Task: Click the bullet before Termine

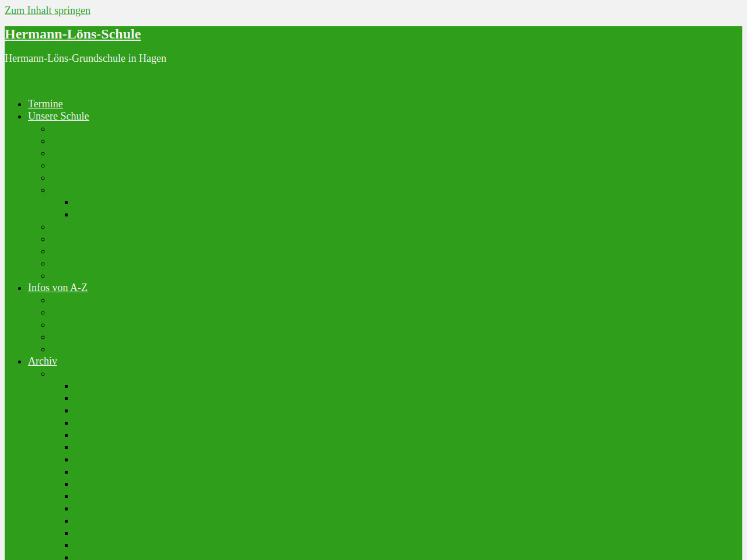Action: point(20,104)
